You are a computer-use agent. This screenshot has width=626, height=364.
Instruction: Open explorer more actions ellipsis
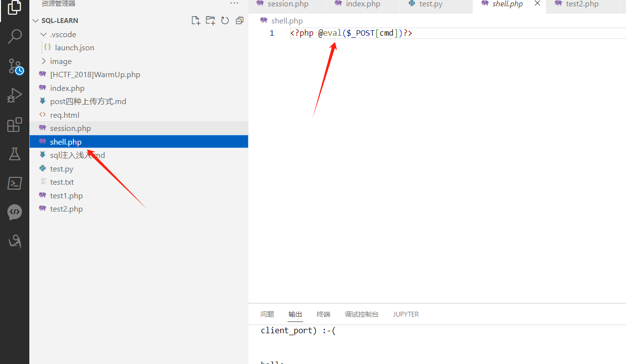coord(234,4)
